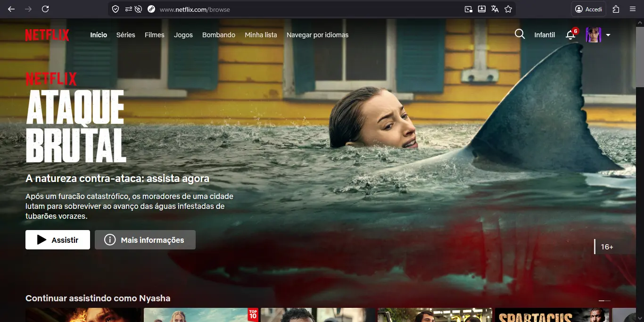
Task: Go back with the browser back arrow
Action: click(x=11, y=9)
